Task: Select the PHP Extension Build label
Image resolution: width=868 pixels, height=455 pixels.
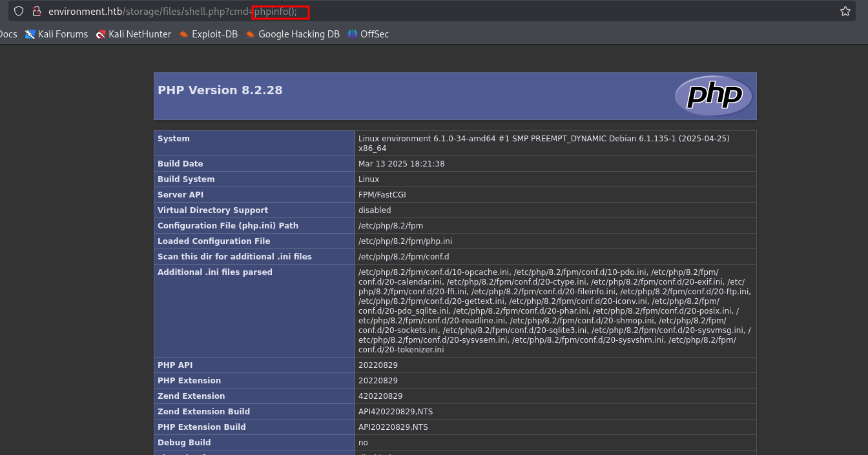Action: [x=201, y=427]
